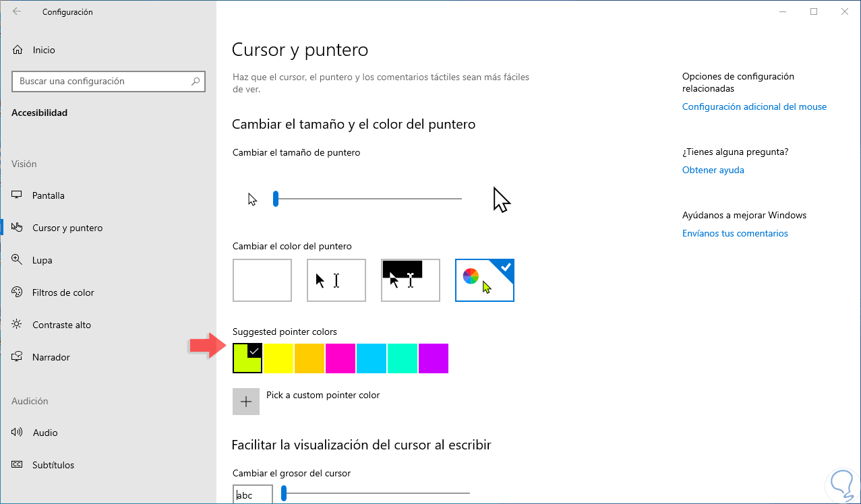
Task: Open Narrador settings
Action: 51,357
